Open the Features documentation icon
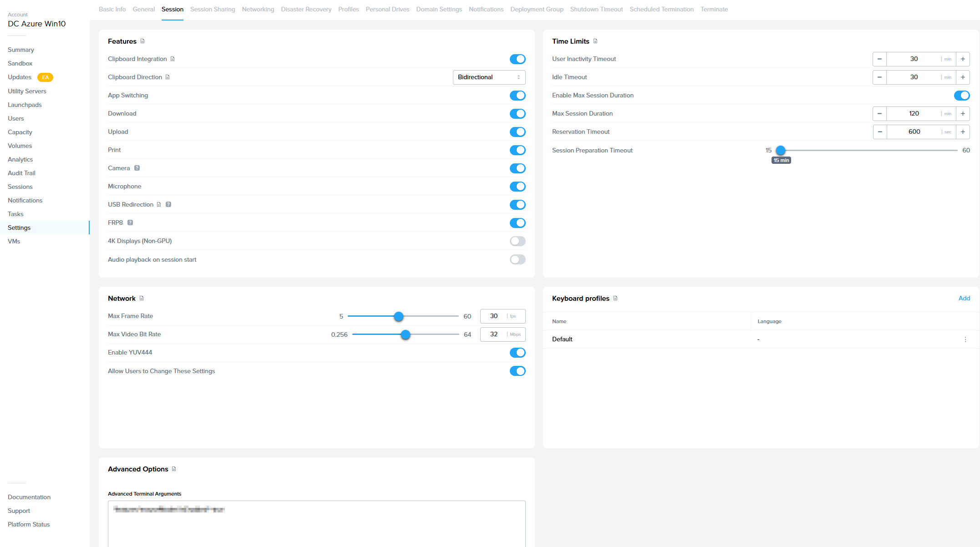The image size is (980, 547). [x=142, y=41]
